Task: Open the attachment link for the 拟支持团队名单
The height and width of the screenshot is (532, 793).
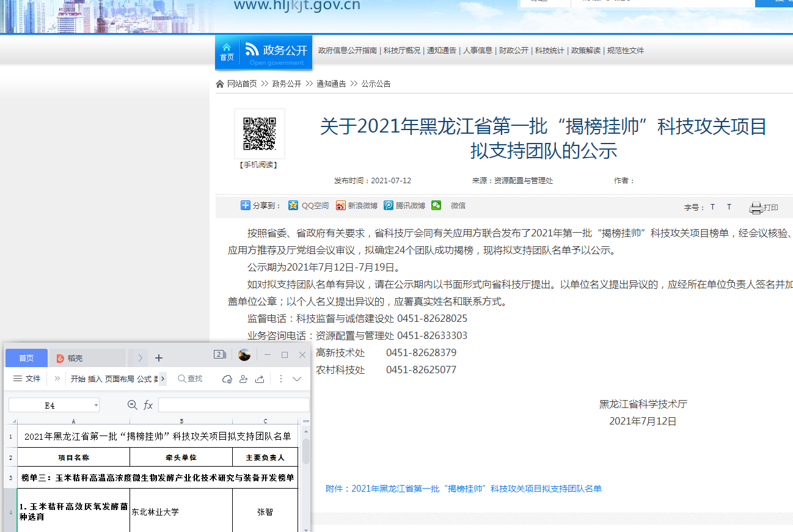Action: (464, 489)
